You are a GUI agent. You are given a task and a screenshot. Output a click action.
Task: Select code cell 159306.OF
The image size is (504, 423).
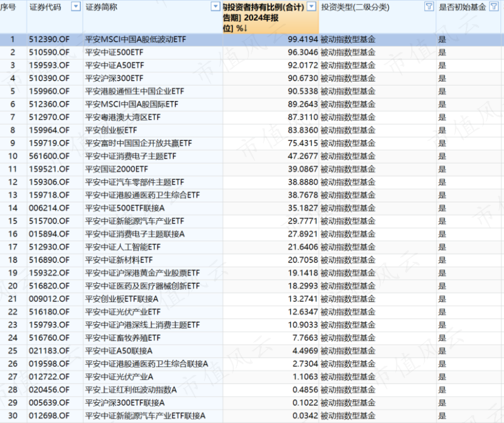49,182
